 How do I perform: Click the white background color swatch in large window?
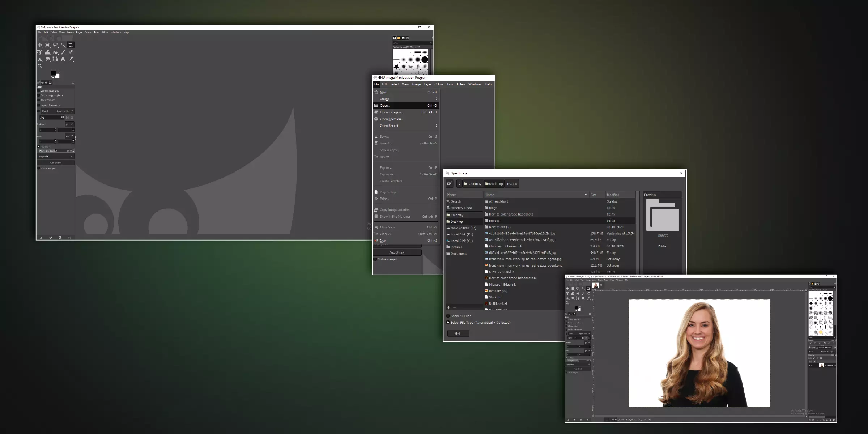(58, 76)
